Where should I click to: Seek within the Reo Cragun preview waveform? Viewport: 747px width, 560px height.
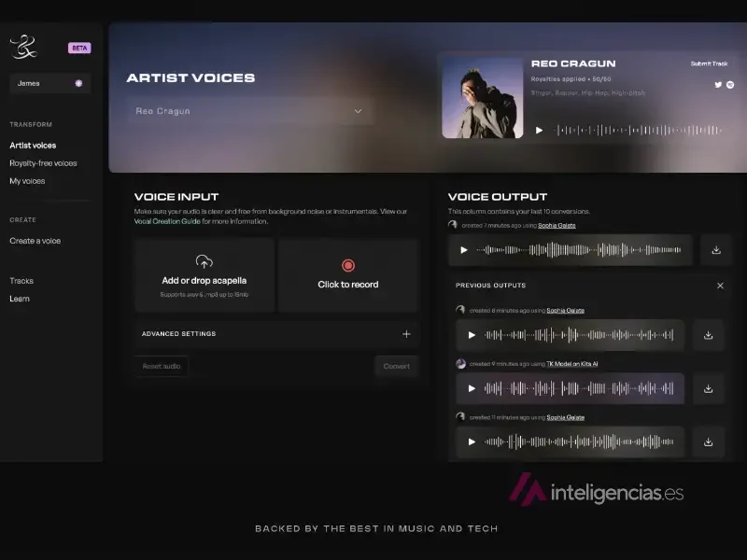point(639,130)
